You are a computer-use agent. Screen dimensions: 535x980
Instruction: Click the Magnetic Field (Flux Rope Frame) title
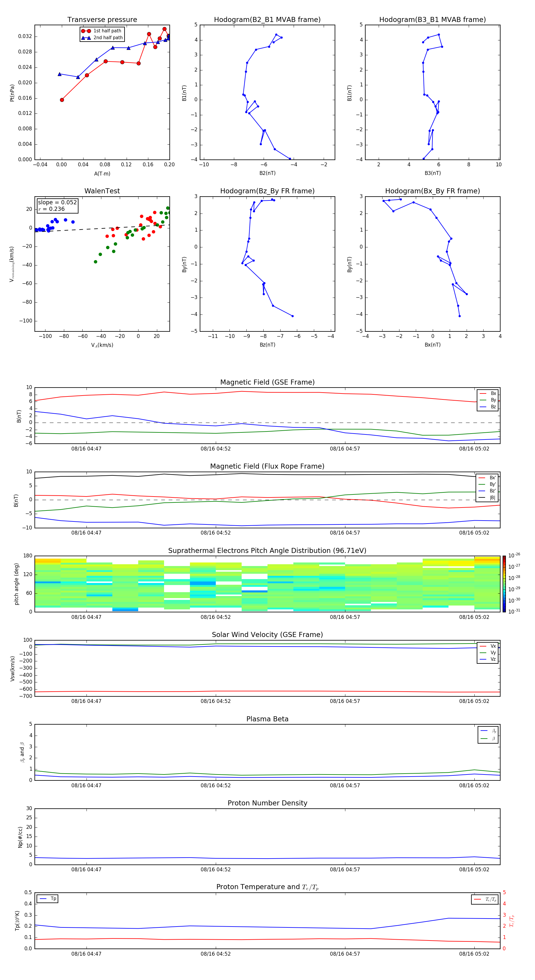tap(267, 467)
